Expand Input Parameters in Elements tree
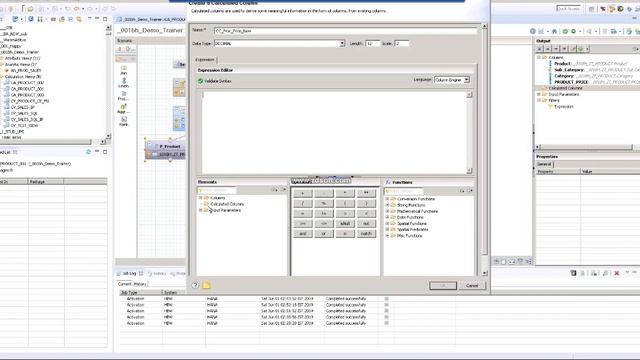The image size is (640, 360). coord(201,210)
